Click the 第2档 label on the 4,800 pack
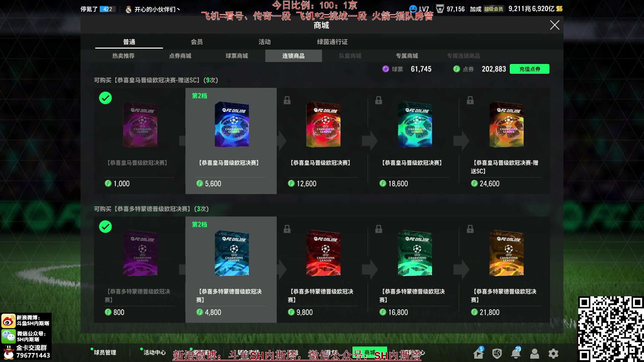This screenshot has width=644, height=362. [200, 225]
